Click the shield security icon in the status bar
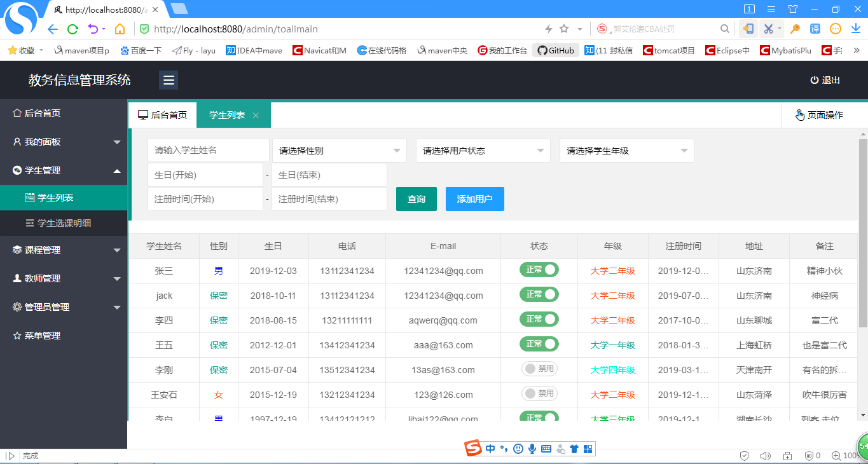 tap(745, 456)
